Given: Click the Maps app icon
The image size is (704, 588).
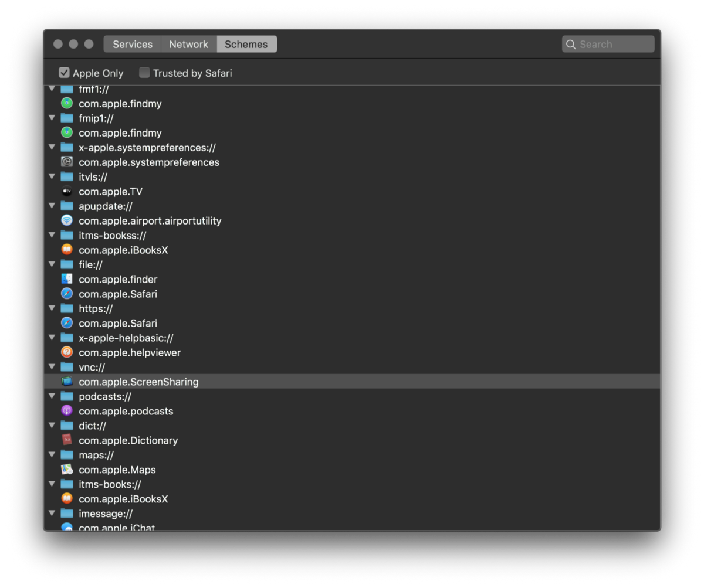Looking at the screenshot, I should click(x=67, y=470).
